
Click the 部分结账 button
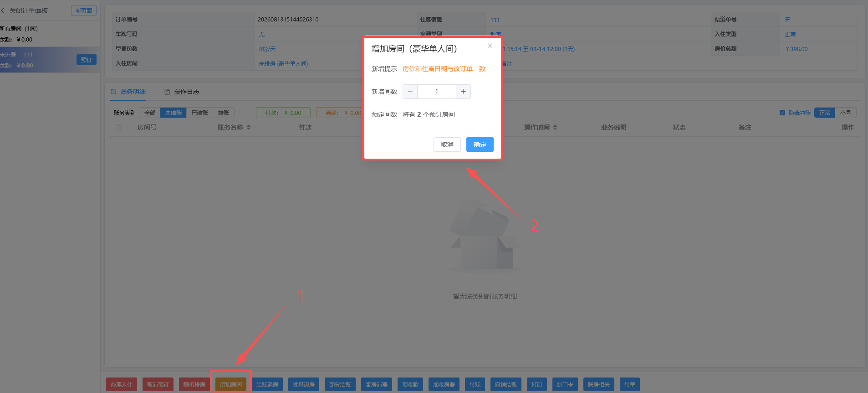tap(340, 384)
